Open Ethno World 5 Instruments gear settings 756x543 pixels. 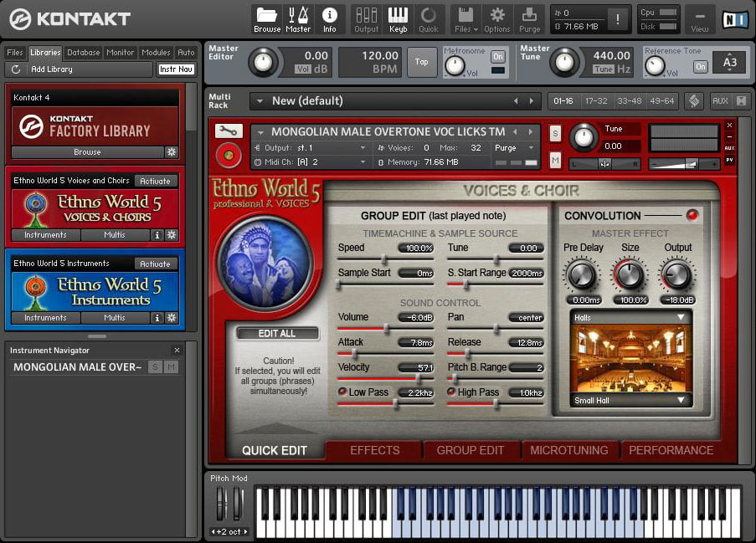pos(172,318)
